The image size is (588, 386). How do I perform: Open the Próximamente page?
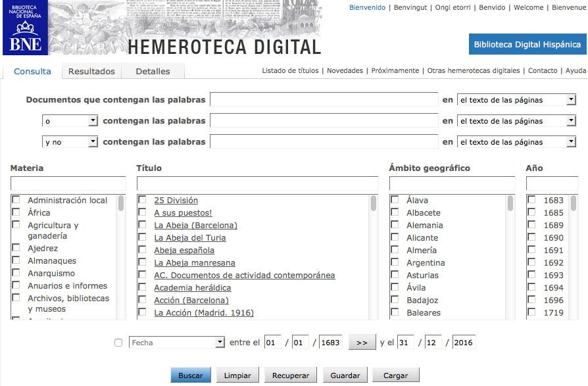click(x=395, y=70)
